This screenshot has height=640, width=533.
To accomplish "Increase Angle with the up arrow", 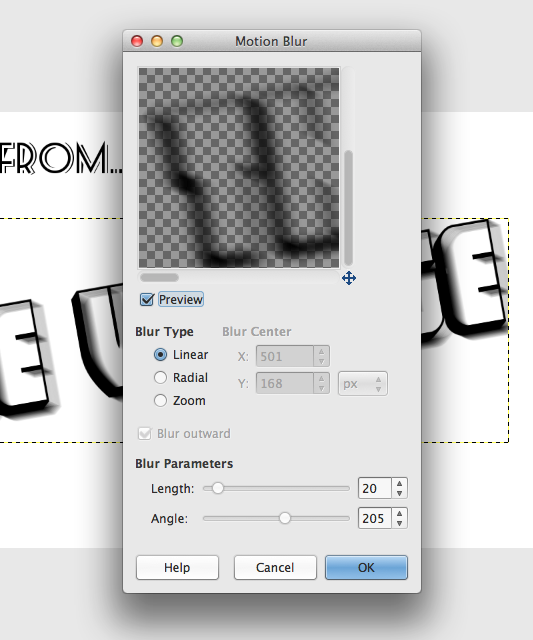I will pyautogui.click(x=400, y=513).
